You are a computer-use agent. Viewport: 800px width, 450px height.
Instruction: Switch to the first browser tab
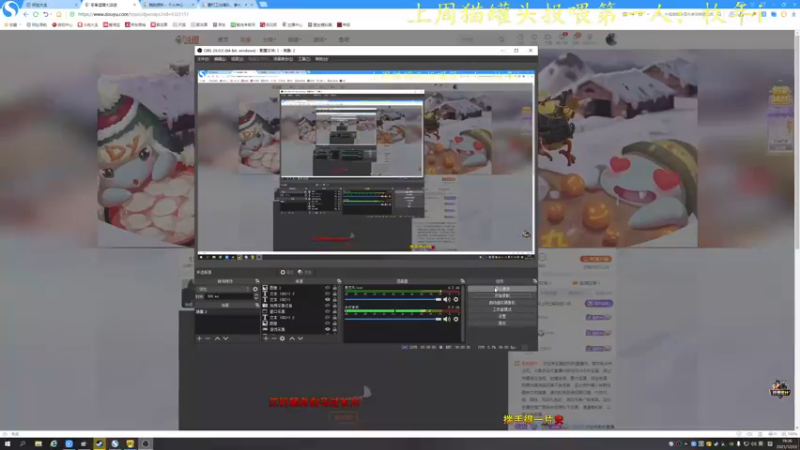(49, 5)
